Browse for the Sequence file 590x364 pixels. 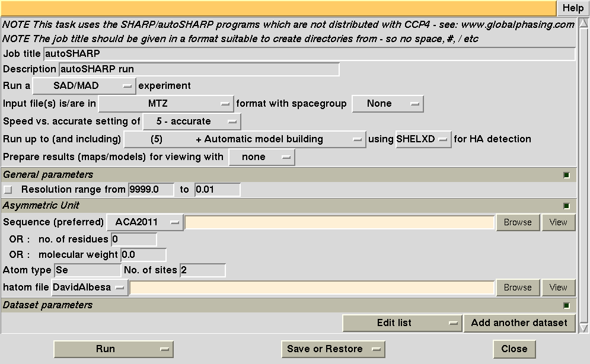coord(518,222)
